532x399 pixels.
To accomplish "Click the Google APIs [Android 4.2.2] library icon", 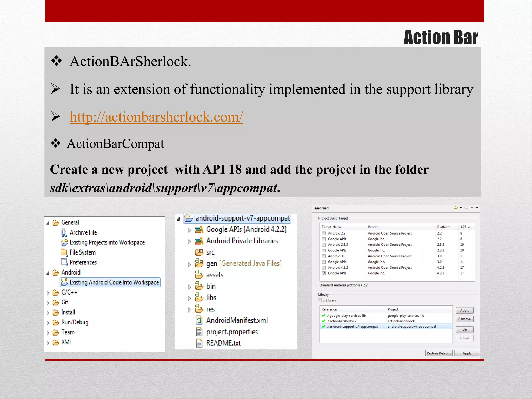I will point(199,230).
